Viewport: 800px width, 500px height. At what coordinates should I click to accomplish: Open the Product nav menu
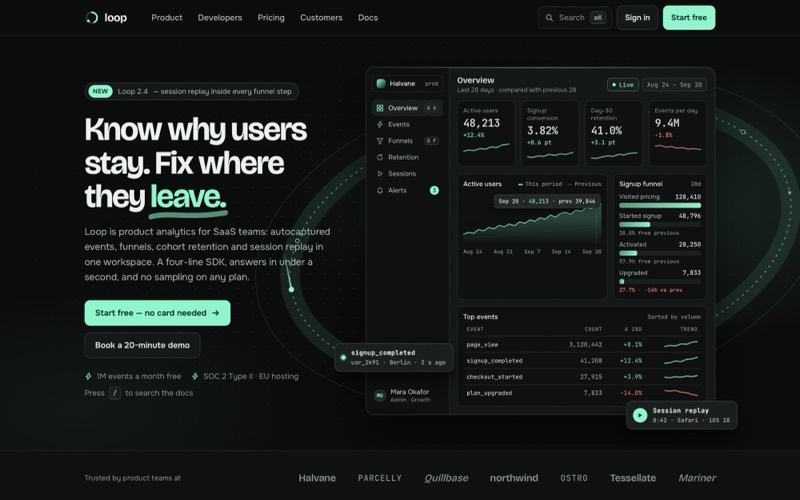[167, 18]
